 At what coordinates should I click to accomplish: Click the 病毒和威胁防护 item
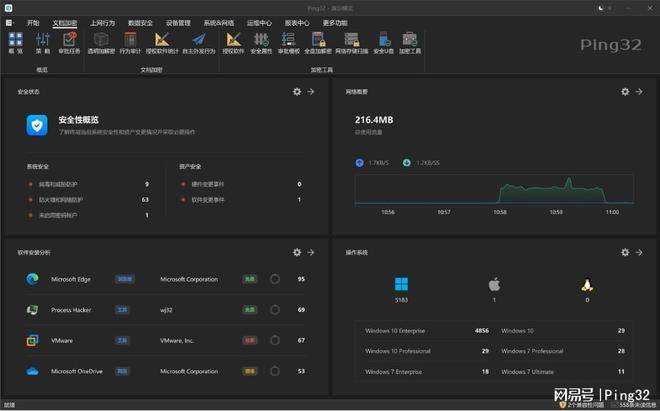pyautogui.click(x=62, y=184)
